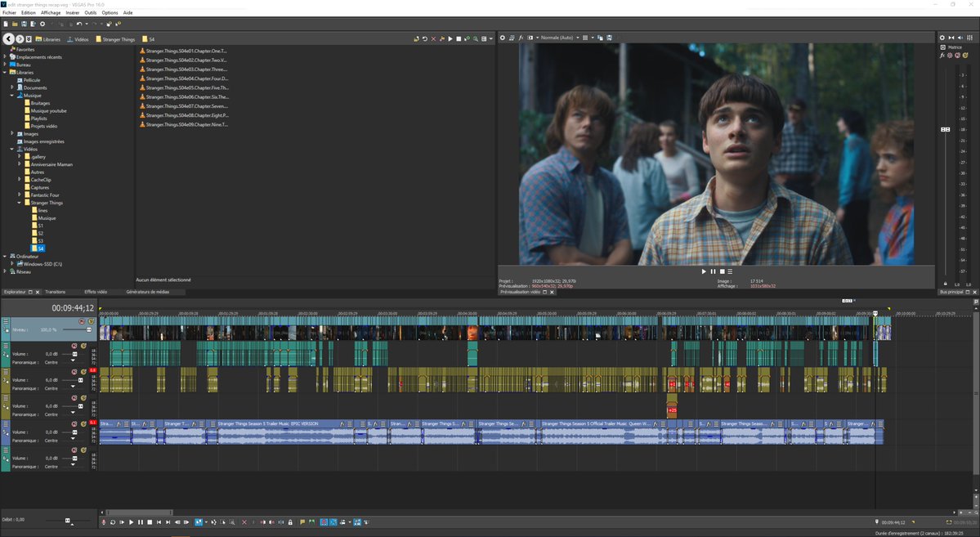Adjust track 3 volume slider
Screen dimensions: 980x537
pos(81,380)
